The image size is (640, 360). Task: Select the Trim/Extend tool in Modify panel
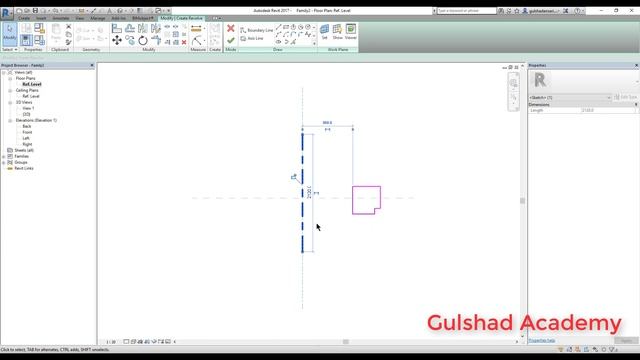click(156, 40)
